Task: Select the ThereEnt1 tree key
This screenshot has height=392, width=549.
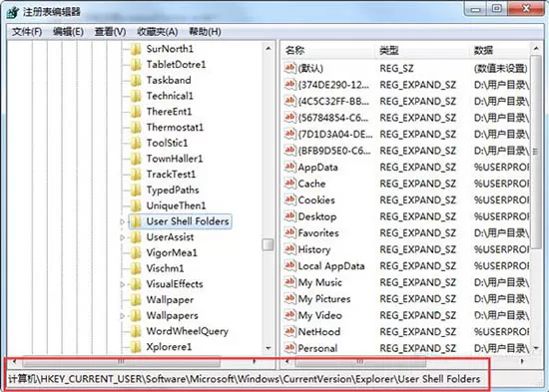Action: tap(169, 112)
